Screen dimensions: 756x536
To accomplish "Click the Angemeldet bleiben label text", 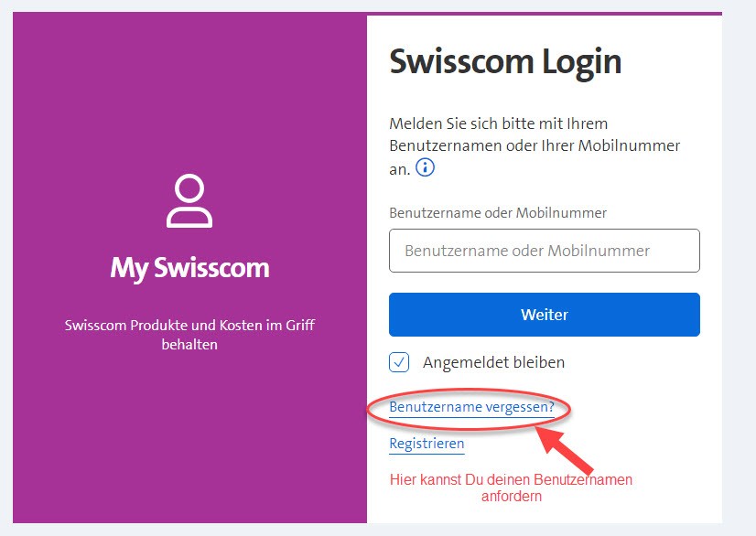I will click(493, 362).
